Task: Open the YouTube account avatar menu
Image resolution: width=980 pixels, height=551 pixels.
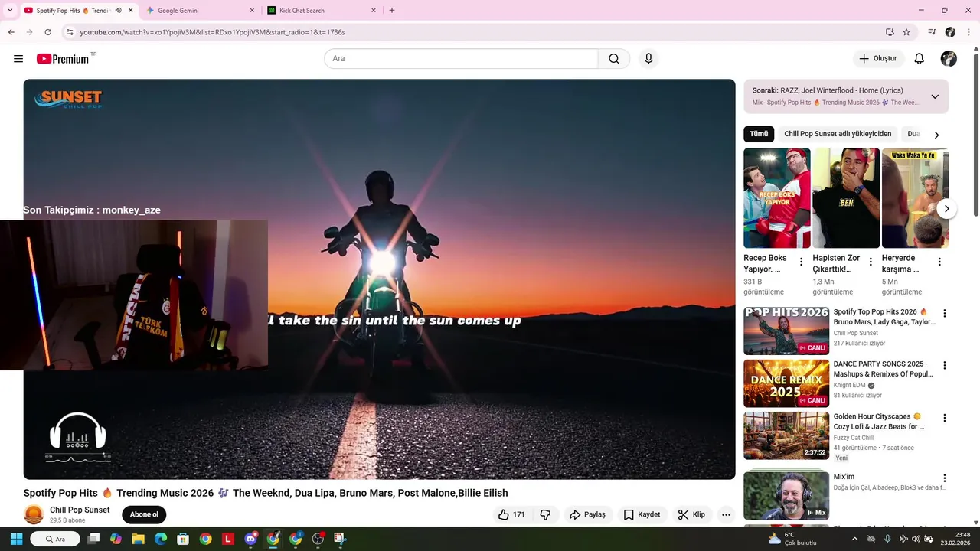Action: pos(949,59)
